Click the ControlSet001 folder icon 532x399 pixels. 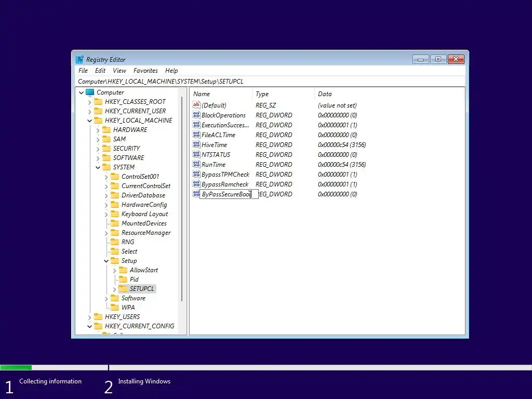click(115, 177)
